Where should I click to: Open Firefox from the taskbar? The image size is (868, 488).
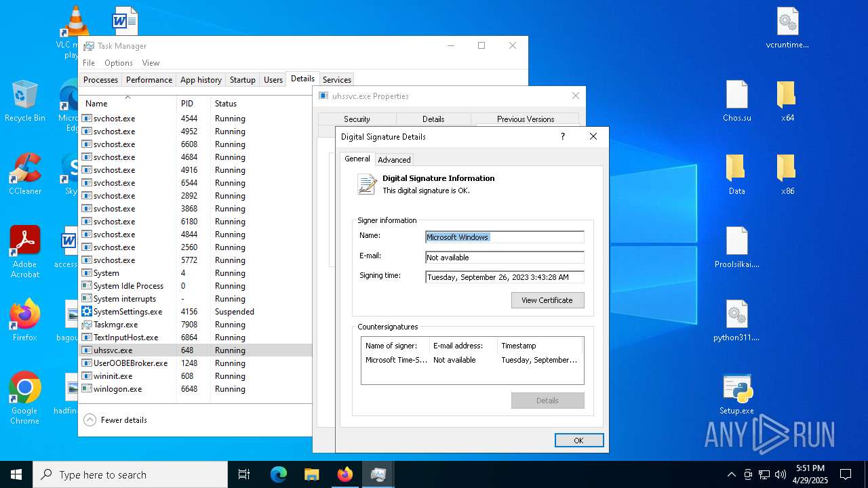click(x=344, y=474)
